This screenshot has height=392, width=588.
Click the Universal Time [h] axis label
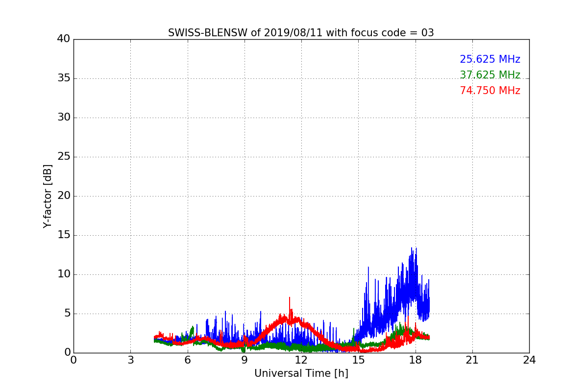[x=301, y=373]
